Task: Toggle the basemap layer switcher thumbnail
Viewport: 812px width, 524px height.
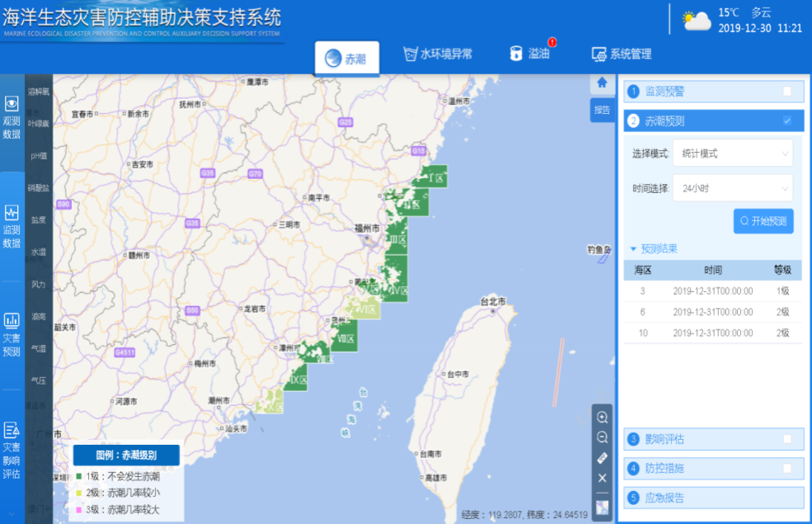Action: point(602,507)
